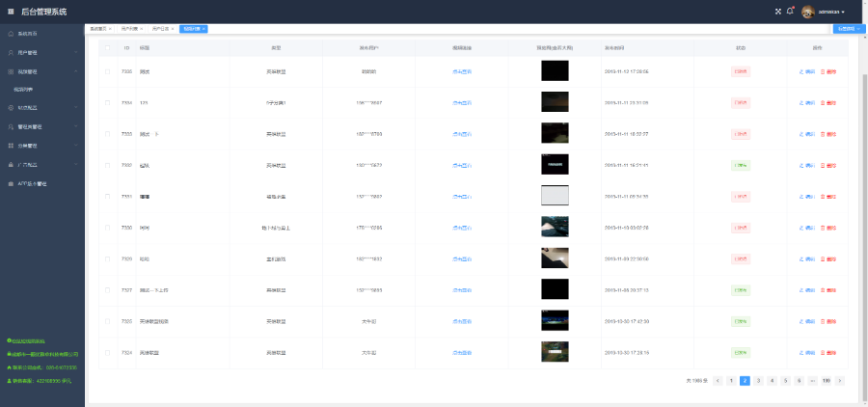Go to the next page arrow in pagination
The image size is (868, 407).
pyautogui.click(x=840, y=381)
